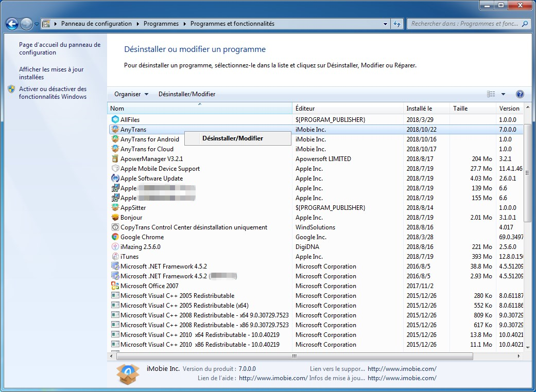Click the Visual C++ 2005 Redistributable (x64) icon
The image size is (536, 392).
coord(115,305)
